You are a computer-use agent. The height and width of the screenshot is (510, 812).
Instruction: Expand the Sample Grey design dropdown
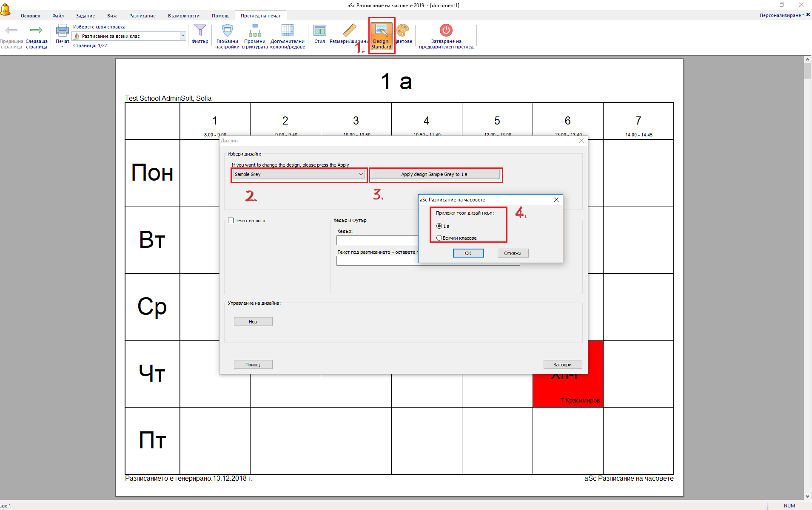click(361, 174)
